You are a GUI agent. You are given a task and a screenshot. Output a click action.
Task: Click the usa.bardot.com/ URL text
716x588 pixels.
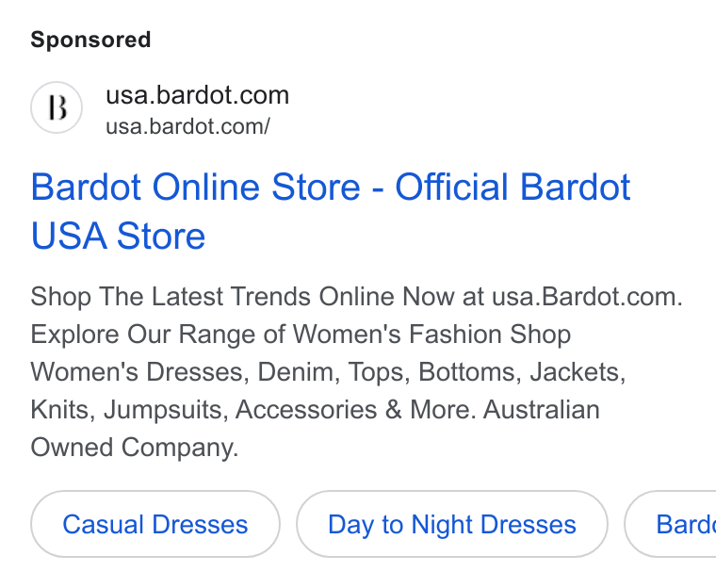click(187, 126)
